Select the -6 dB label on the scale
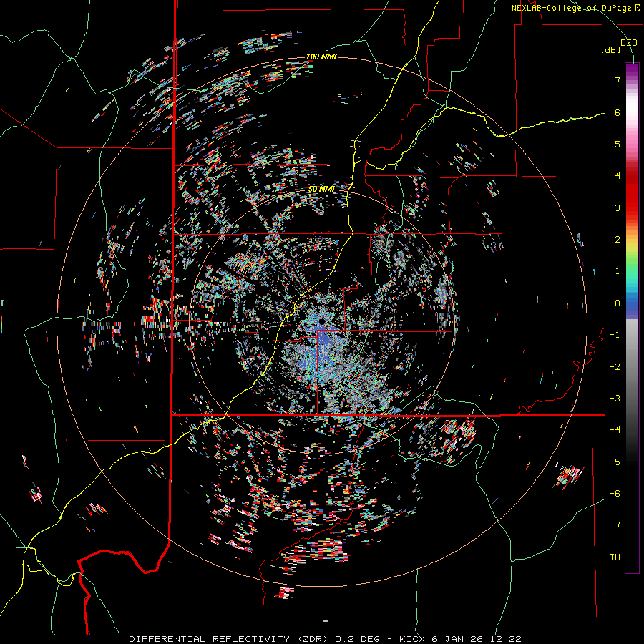The width and height of the screenshot is (644, 644). [615, 493]
